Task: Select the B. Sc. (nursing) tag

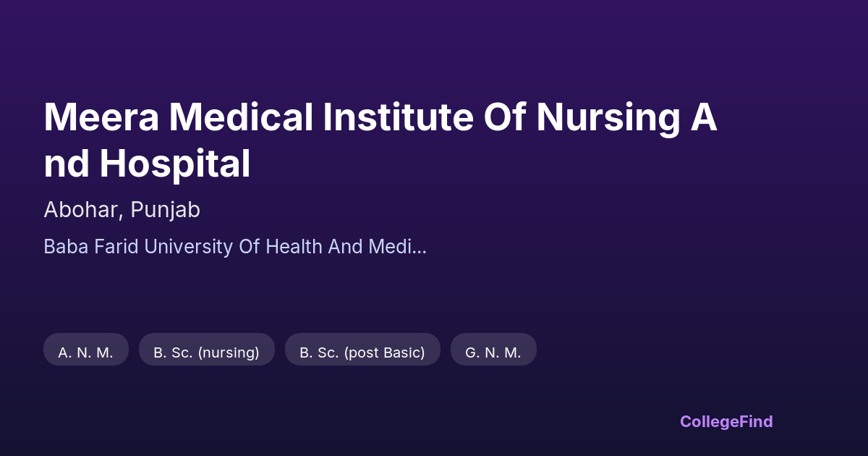Action: coord(206,352)
